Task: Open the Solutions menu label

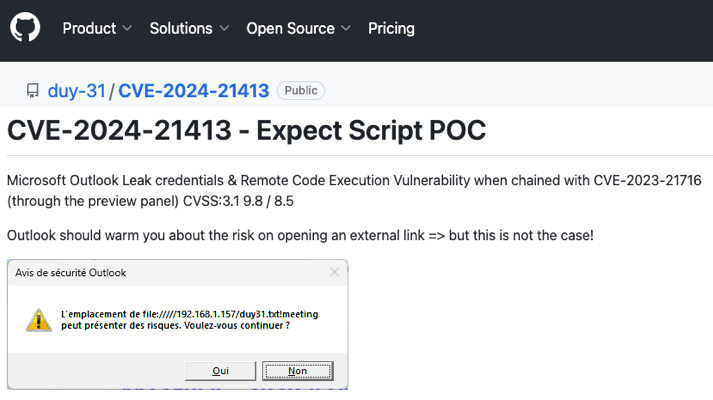Action: 181,29
